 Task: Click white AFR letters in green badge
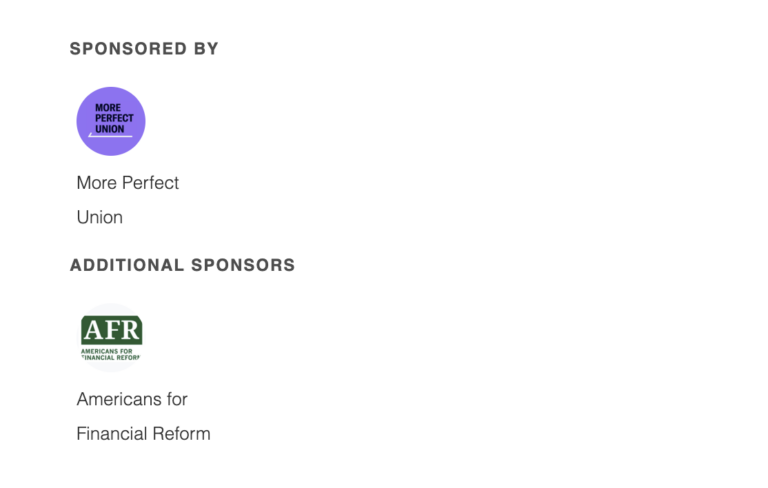[x=112, y=330]
